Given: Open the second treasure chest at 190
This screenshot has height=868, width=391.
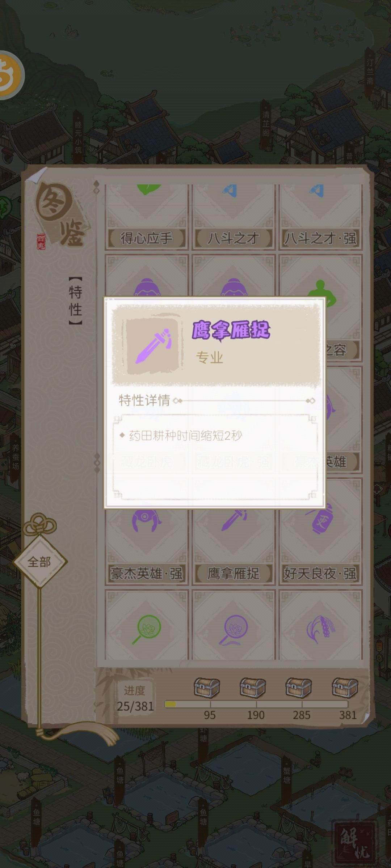Looking at the screenshot, I should [x=253, y=688].
